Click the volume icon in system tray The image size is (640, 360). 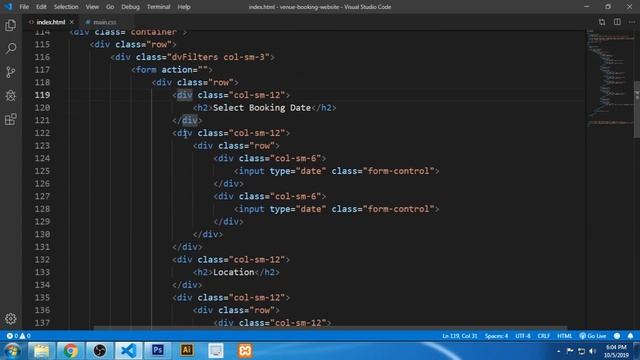click(593, 351)
